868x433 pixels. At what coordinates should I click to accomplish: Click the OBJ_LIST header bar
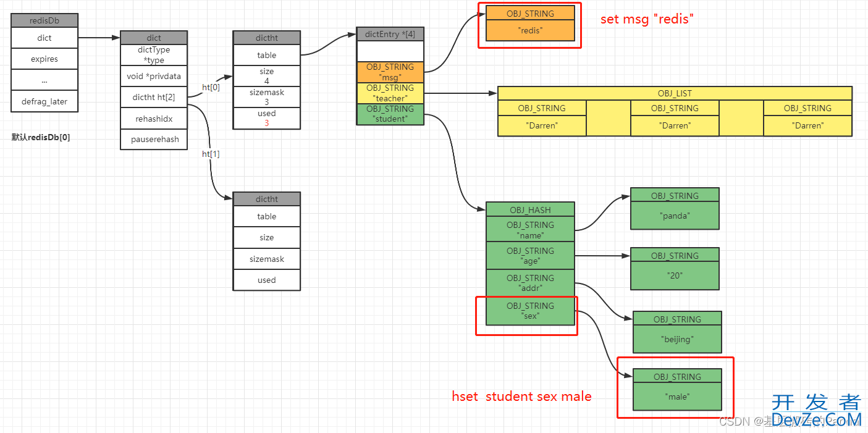tap(675, 93)
